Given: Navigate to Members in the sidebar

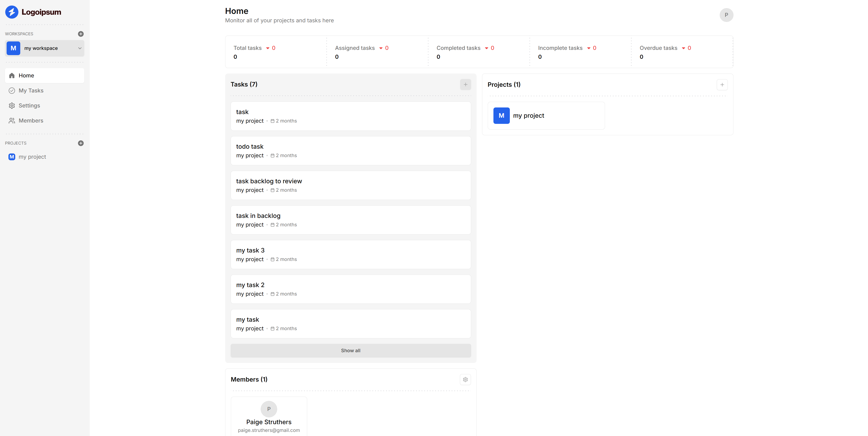Looking at the screenshot, I should 31,121.
